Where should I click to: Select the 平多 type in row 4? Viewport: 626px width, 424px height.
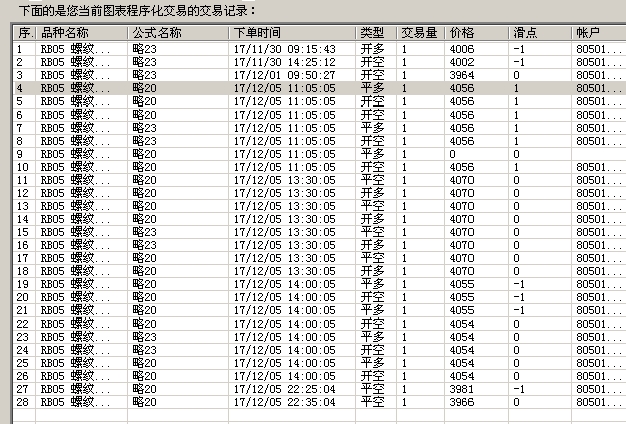coord(372,88)
